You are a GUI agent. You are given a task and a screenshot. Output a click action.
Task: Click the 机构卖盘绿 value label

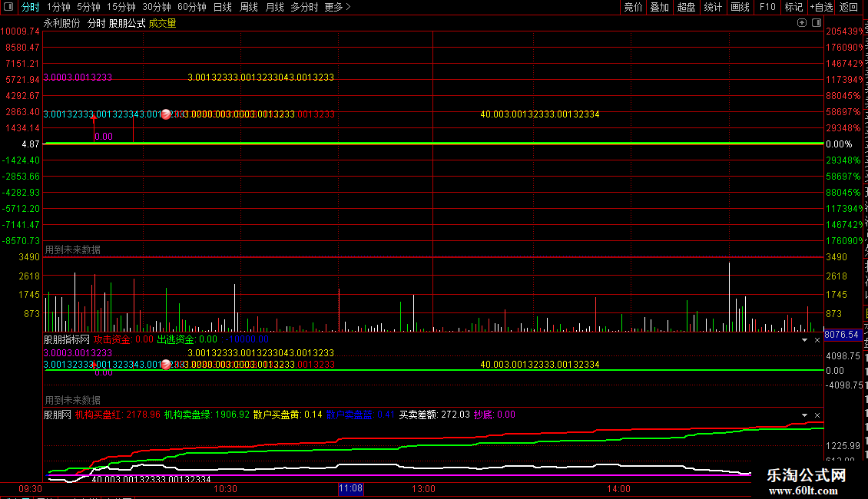click(207, 415)
